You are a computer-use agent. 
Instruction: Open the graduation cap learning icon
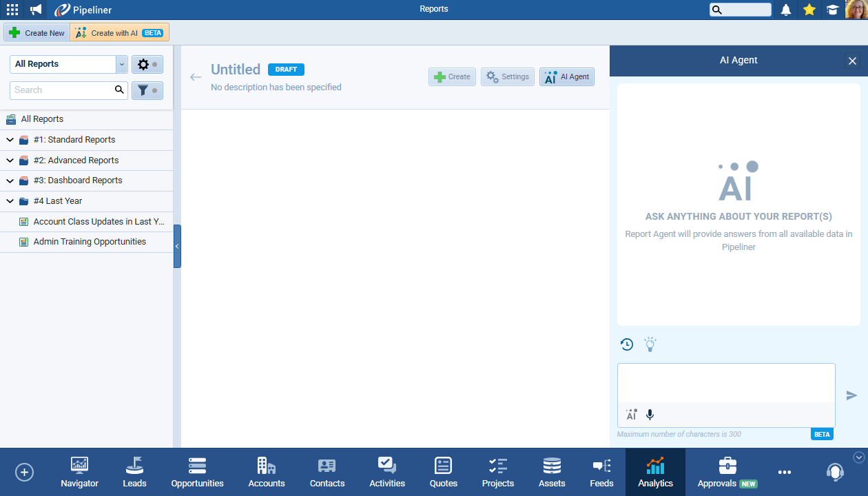click(832, 10)
